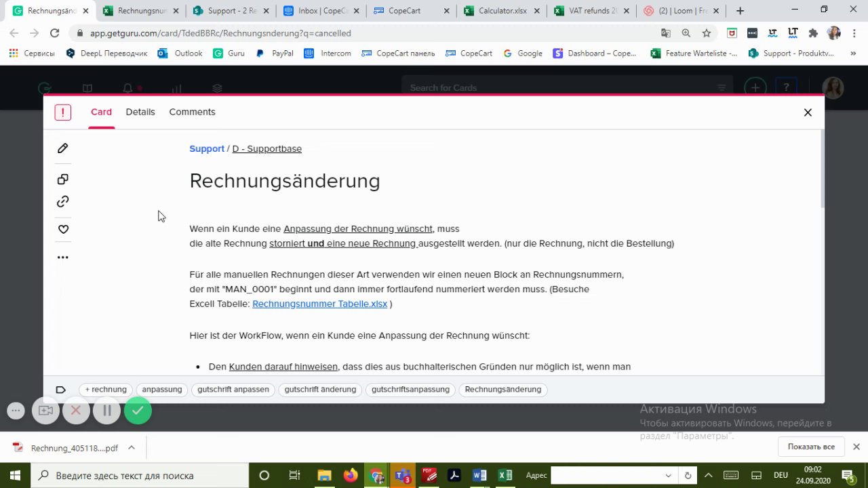Open Windows Start menu
Image resolution: width=868 pixels, height=488 pixels.
[16, 476]
